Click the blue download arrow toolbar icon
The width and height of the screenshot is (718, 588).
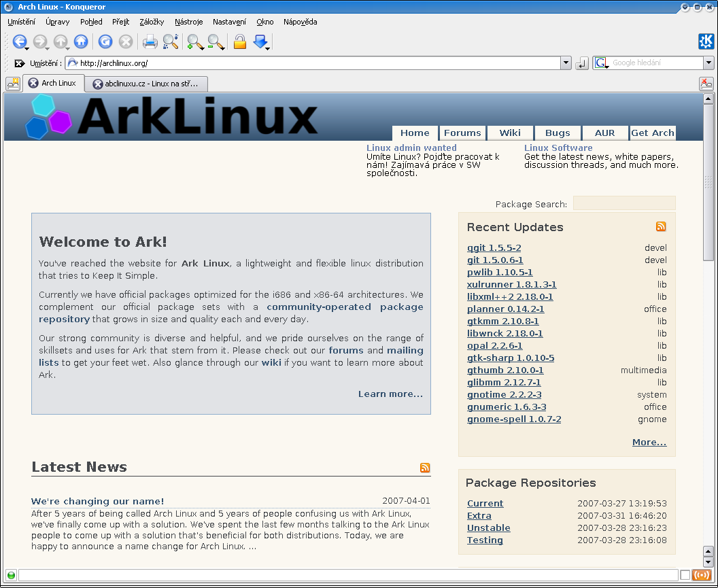click(260, 41)
